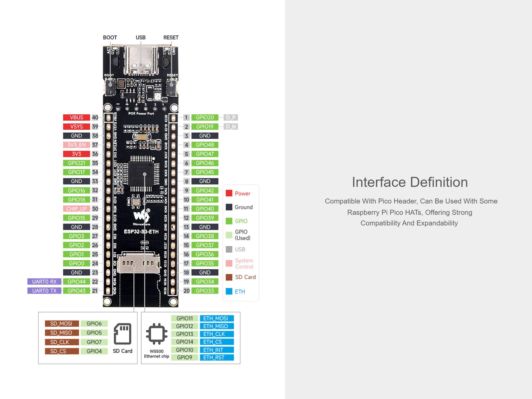Click the GPIO37 pin label

[x=205, y=245]
